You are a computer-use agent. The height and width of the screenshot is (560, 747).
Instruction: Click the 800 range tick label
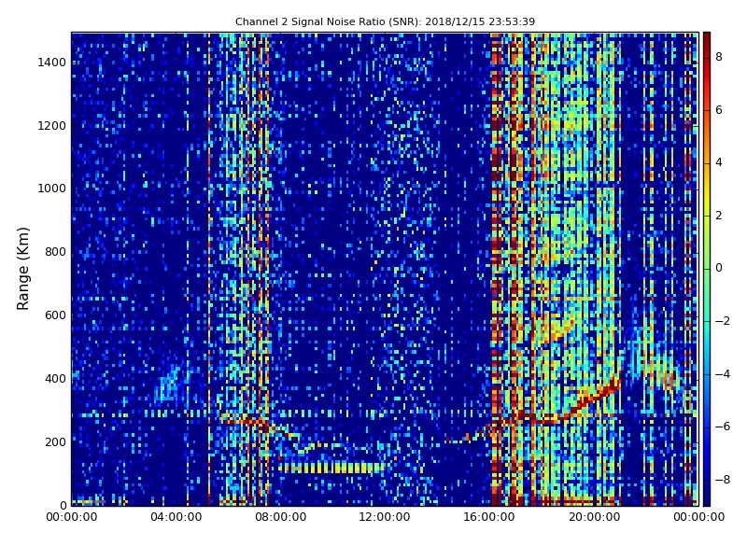[55, 252]
